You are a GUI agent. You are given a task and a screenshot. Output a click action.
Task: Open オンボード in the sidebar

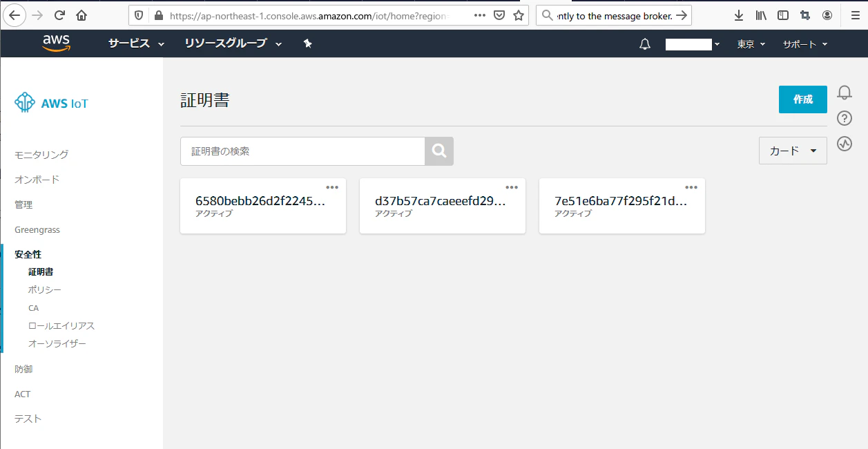click(37, 179)
